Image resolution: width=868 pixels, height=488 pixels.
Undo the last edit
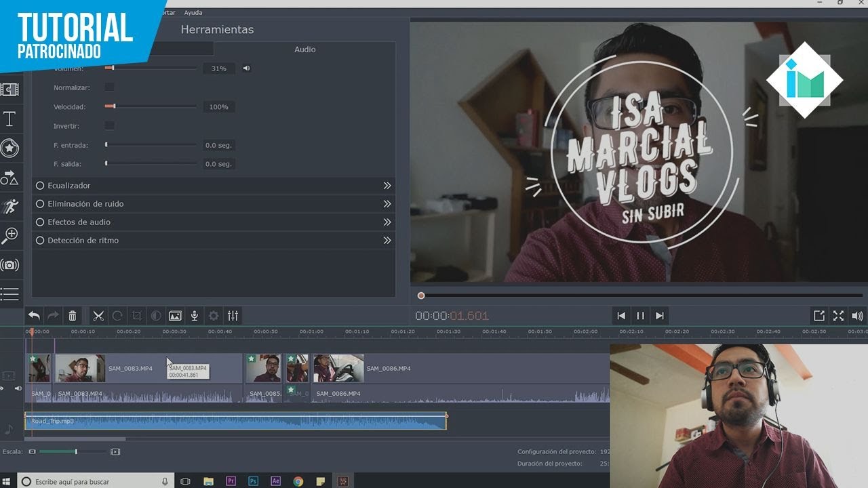pyautogui.click(x=34, y=316)
